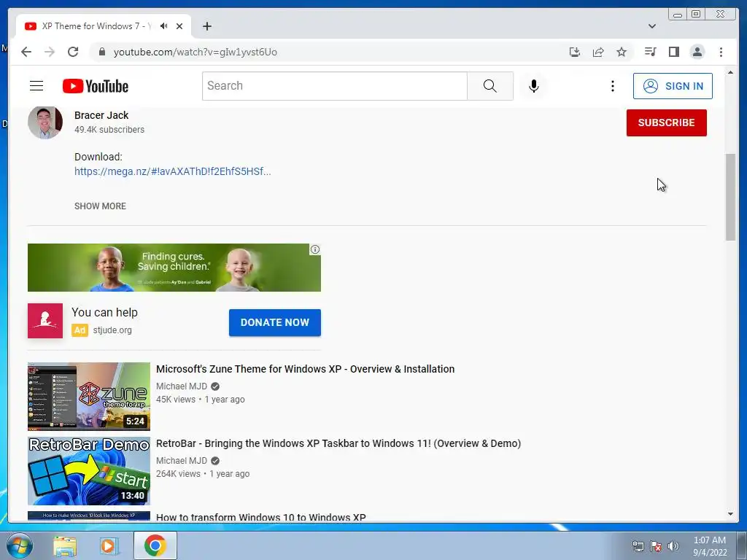Viewport: 747px width, 560px height.
Task: Open the stjude.org ad link
Action: coord(112,330)
